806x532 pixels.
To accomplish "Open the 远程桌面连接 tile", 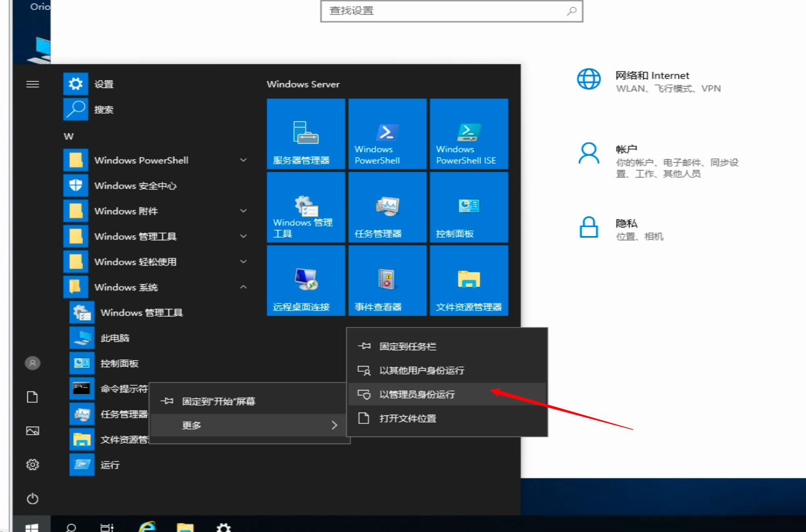I will pyautogui.click(x=306, y=281).
